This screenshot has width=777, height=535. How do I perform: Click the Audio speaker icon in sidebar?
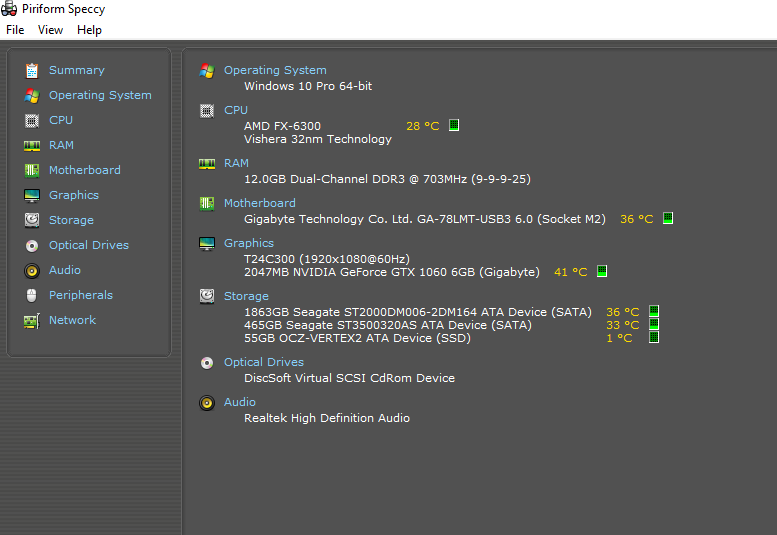coord(32,270)
